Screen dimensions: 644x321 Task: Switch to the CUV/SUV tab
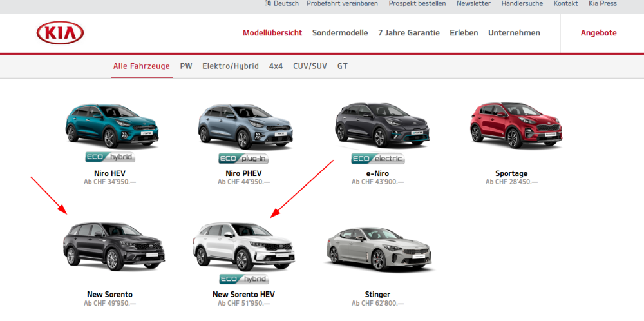310,66
